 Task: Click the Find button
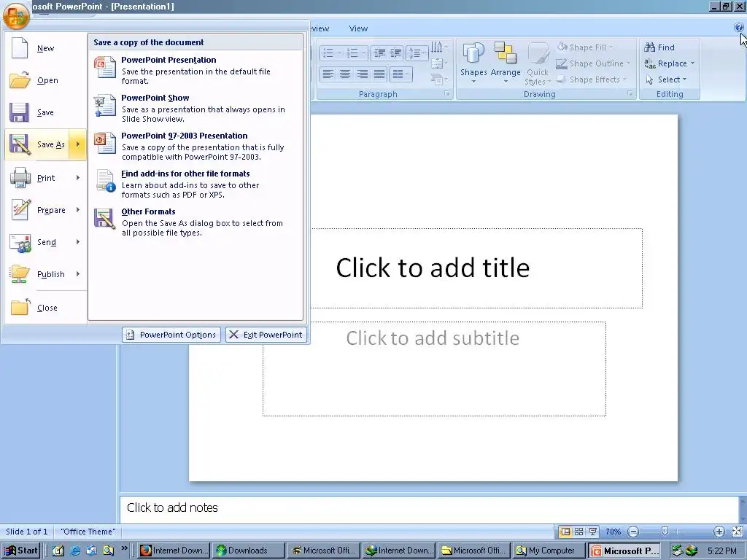click(659, 47)
